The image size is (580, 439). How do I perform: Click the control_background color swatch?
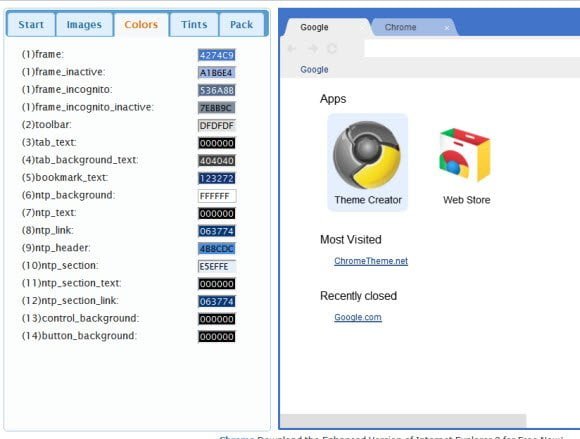coord(217,319)
